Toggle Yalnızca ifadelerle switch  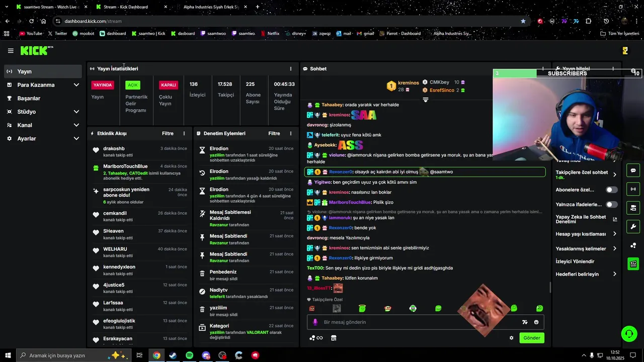click(612, 205)
